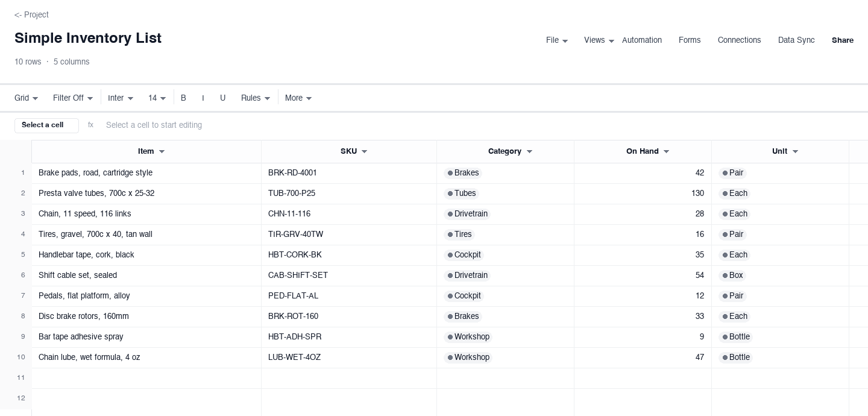This screenshot has width=868, height=416.
Task: Select SKU cell HBT-ADH-SPR
Action: (x=349, y=337)
